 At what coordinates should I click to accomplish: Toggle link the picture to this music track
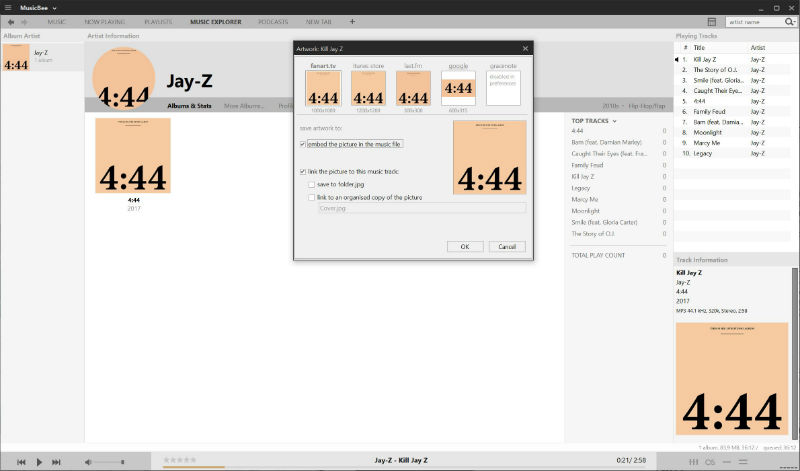(303, 172)
